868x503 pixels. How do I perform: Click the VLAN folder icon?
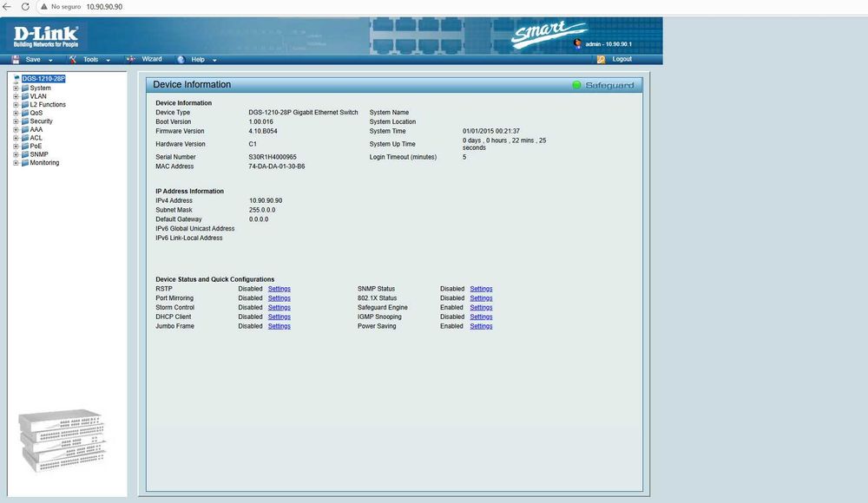pyautogui.click(x=25, y=96)
